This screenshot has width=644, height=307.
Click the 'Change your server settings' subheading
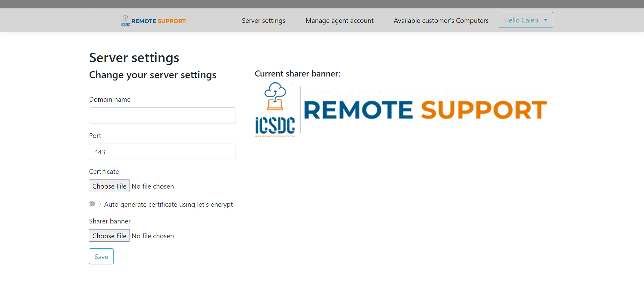153,75
